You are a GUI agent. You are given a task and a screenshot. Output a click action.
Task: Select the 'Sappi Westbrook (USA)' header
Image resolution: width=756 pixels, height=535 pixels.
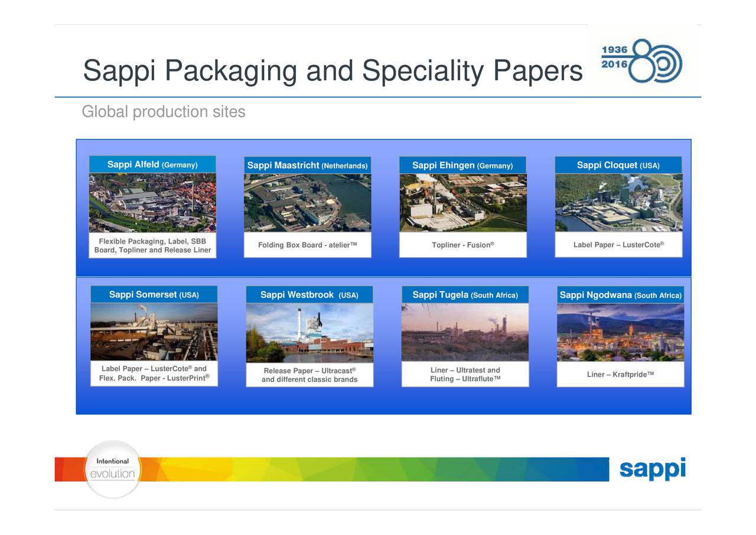(x=309, y=295)
